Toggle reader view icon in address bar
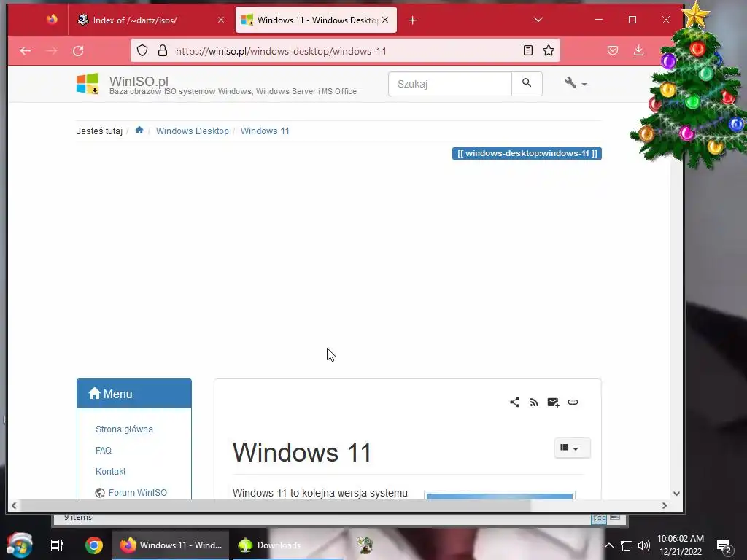The width and height of the screenshot is (747, 560). tap(528, 50)
